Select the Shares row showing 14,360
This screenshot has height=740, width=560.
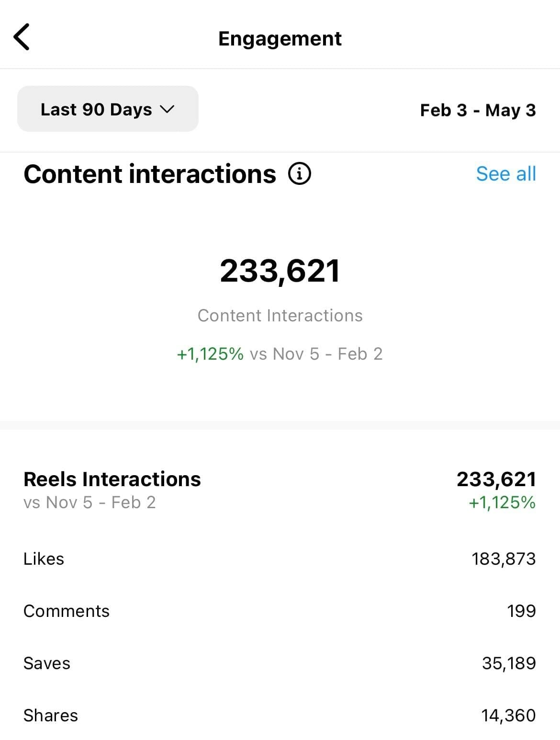pos(280,715)
